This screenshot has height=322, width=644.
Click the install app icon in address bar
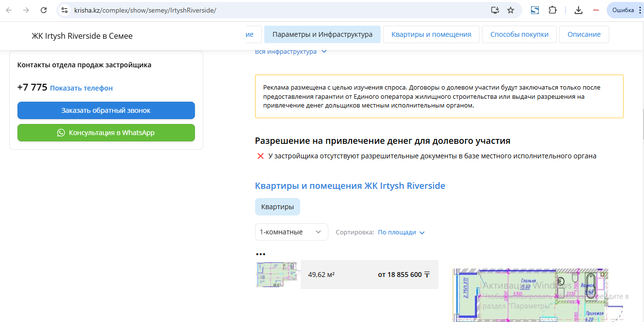[x=495, y=10]
